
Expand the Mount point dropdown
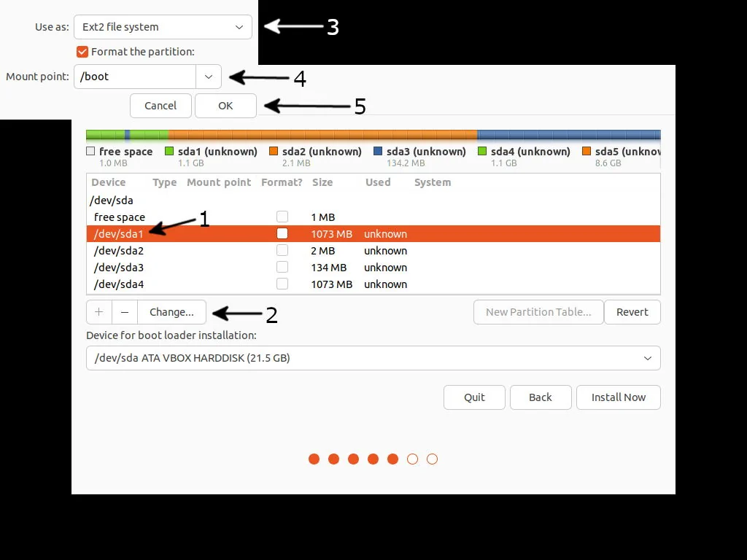pyautogui.click(x=208, y=76)
